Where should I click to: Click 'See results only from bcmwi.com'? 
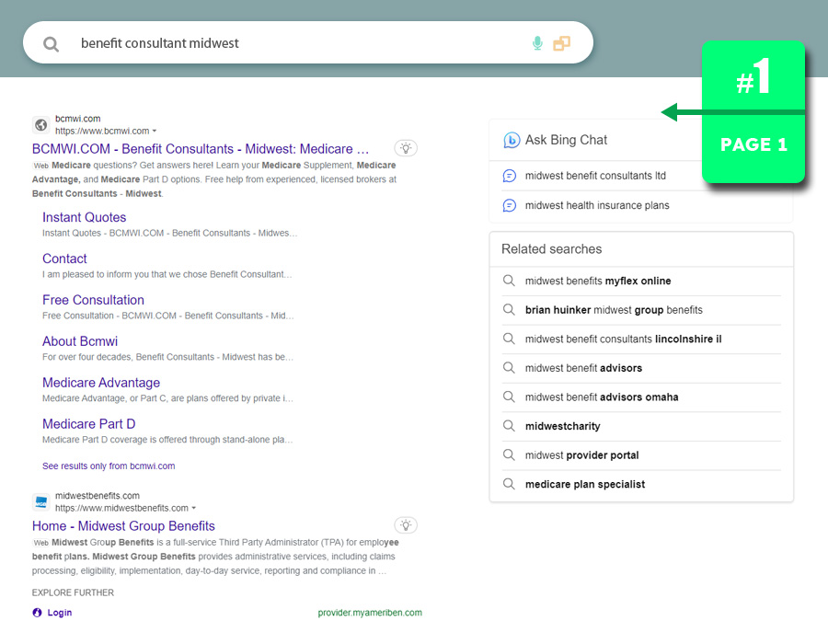pos(109,466)
